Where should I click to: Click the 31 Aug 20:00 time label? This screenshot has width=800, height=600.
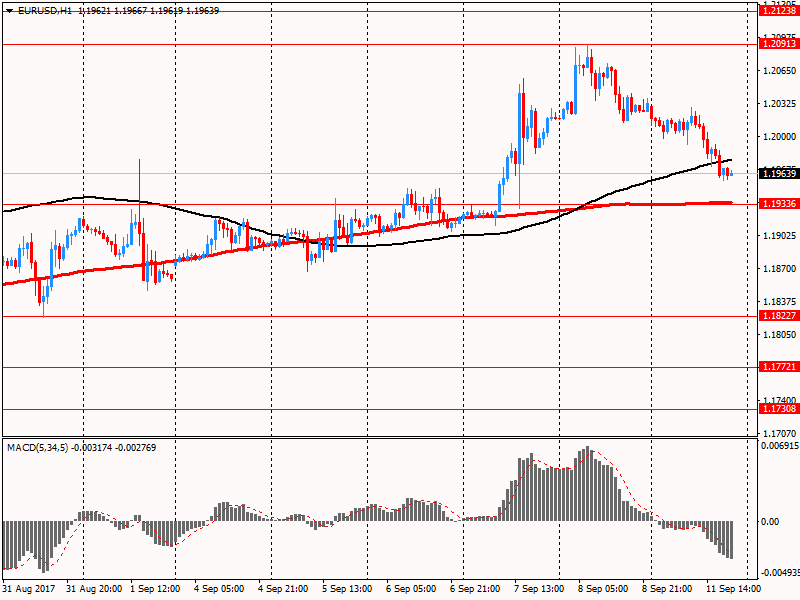94,589
